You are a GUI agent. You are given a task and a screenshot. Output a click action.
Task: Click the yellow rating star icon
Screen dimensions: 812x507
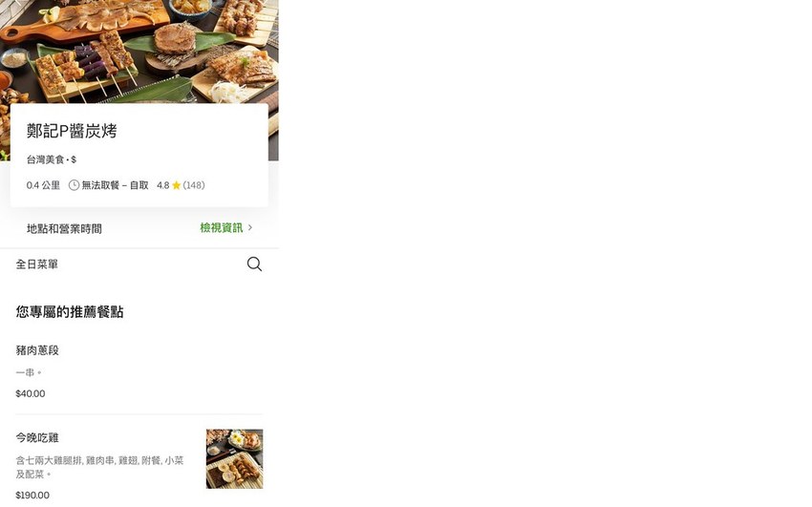click(176, 185)
